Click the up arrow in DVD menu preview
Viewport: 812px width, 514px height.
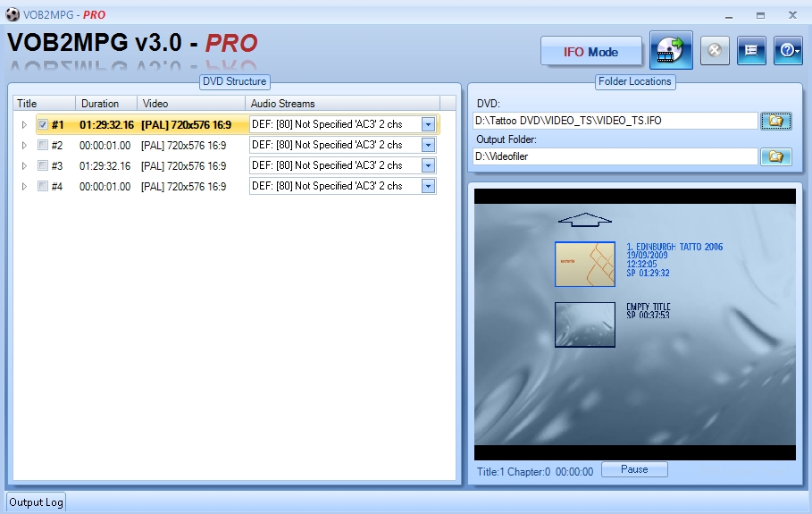click(x=585, y=219)
